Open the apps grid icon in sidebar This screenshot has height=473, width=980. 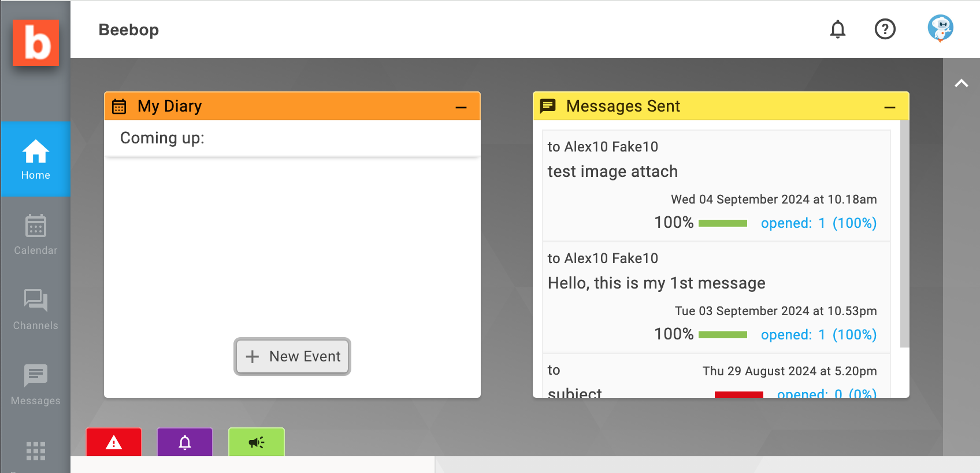36,451
